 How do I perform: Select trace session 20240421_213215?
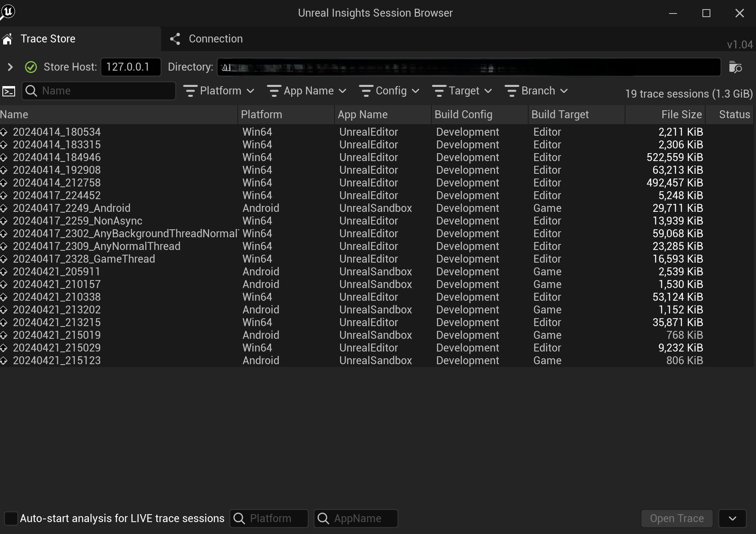point(377,322)
